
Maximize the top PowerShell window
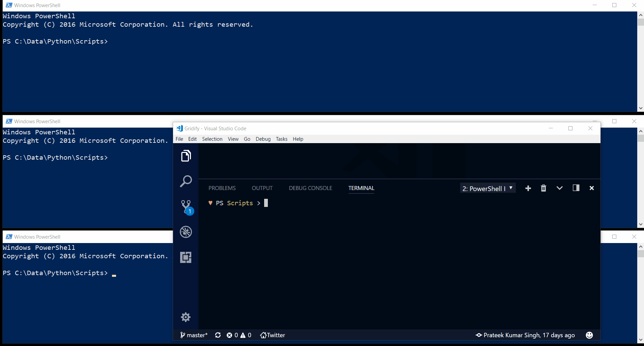(614, 5)
